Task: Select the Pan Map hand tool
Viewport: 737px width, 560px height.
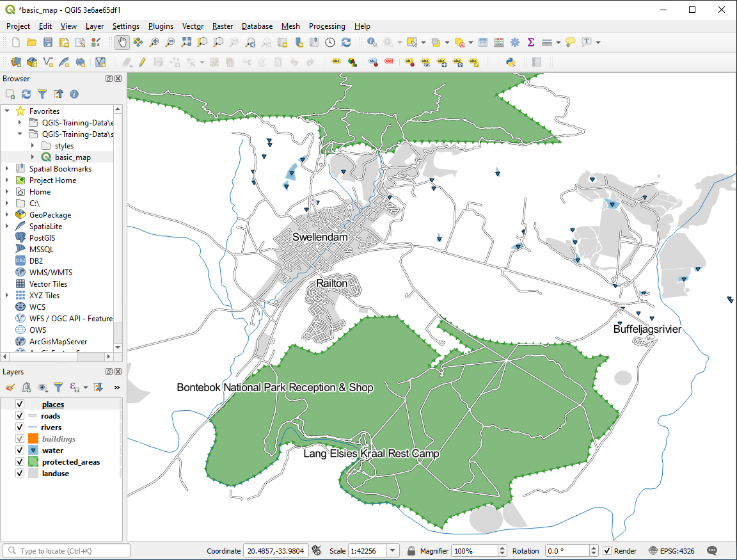Action: click(122, 42)
